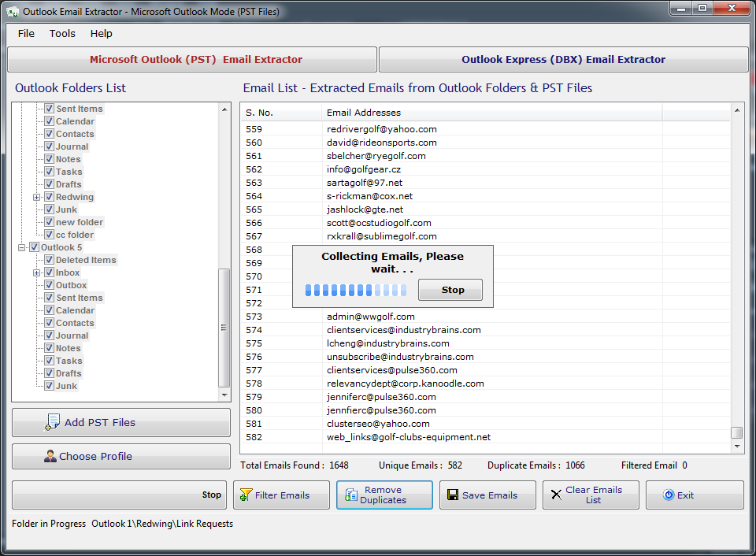Click the S. No. column header
Screen dimensions: 756x556
click(281, 113)
